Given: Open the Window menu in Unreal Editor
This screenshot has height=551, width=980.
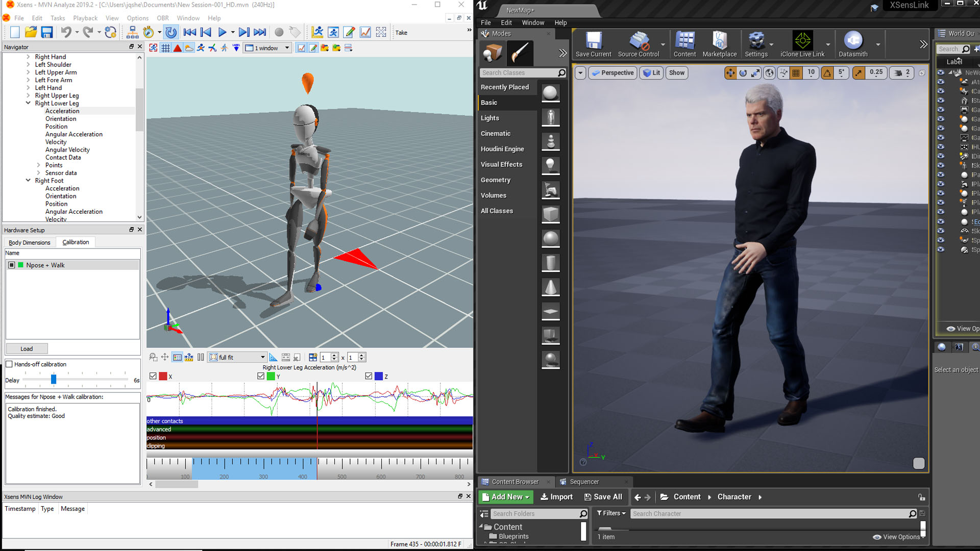Looking at the screenshot, I should [533, 22].
